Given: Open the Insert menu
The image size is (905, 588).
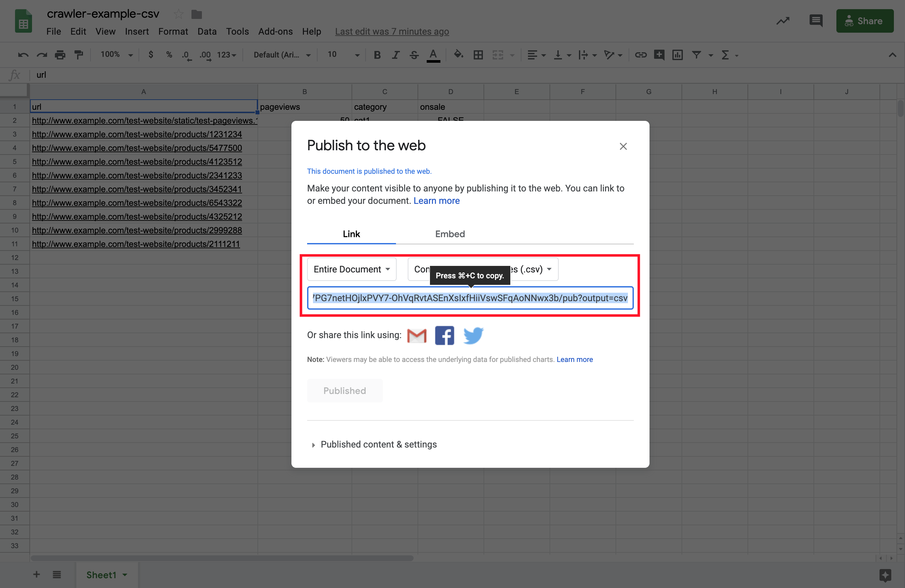Looking at the screenshot, I should click(137, 31).
